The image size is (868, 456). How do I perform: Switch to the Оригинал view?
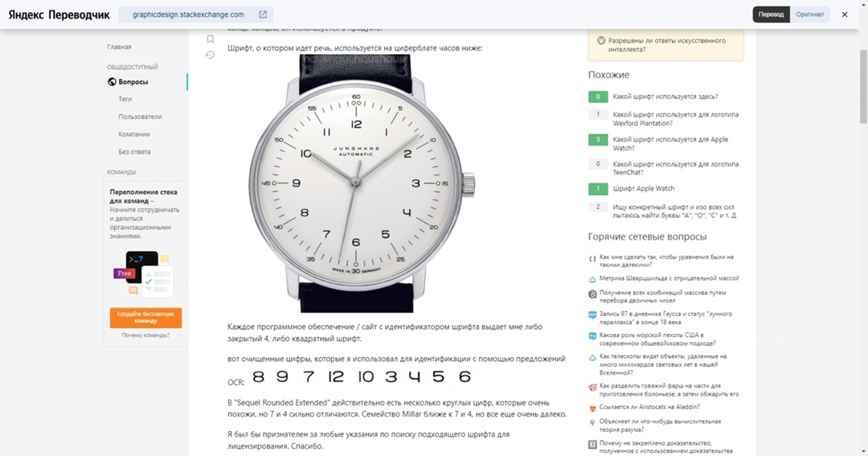(810, 14)
